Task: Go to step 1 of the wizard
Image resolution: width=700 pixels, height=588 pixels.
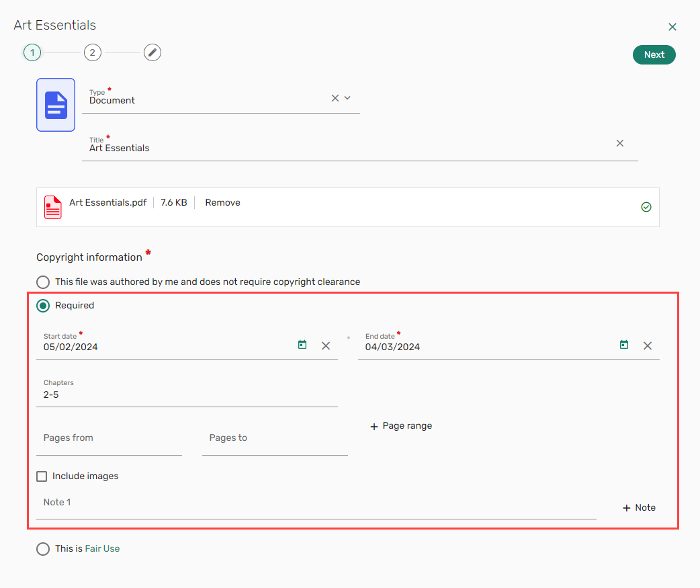Action: pos(32,52)
